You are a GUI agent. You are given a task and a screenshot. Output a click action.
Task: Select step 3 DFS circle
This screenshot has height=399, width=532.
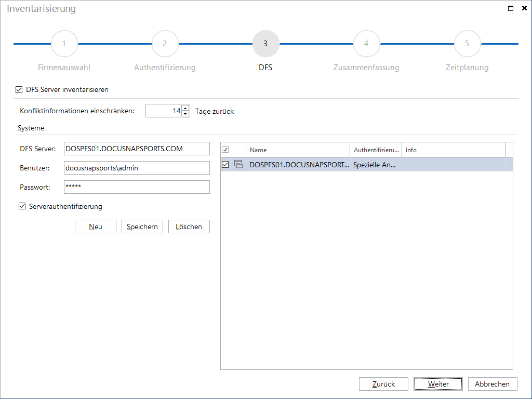(x=265, y=44)
